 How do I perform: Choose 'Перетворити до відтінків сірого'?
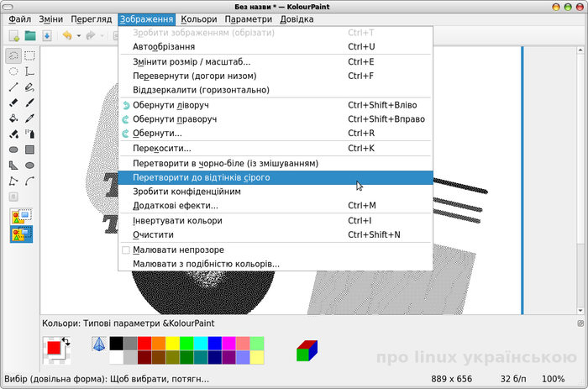[x=276, y=178]
